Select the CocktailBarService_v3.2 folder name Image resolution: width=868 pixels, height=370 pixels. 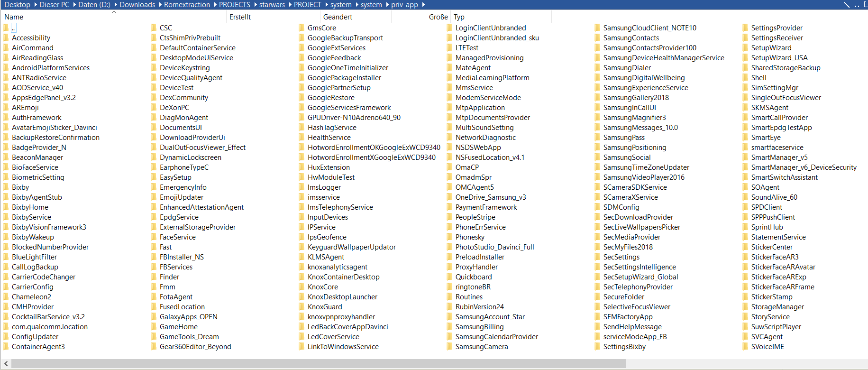[x=48, y=317]
